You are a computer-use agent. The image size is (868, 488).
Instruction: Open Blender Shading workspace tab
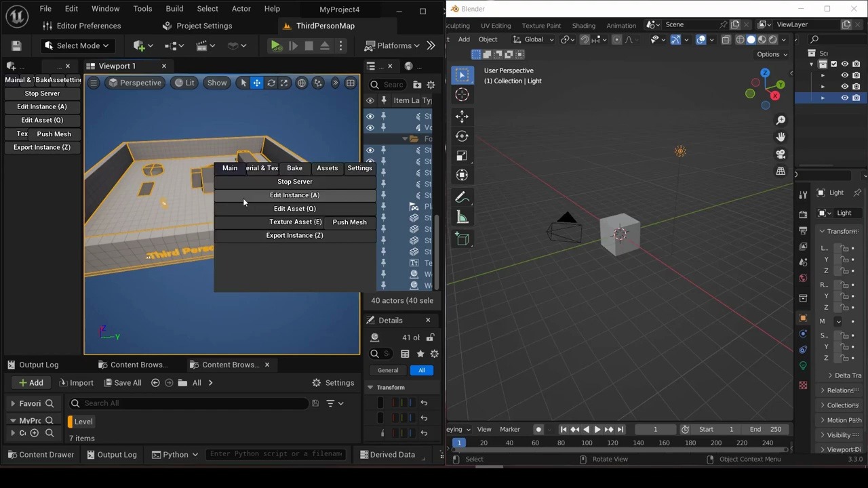tap(583, 25)
